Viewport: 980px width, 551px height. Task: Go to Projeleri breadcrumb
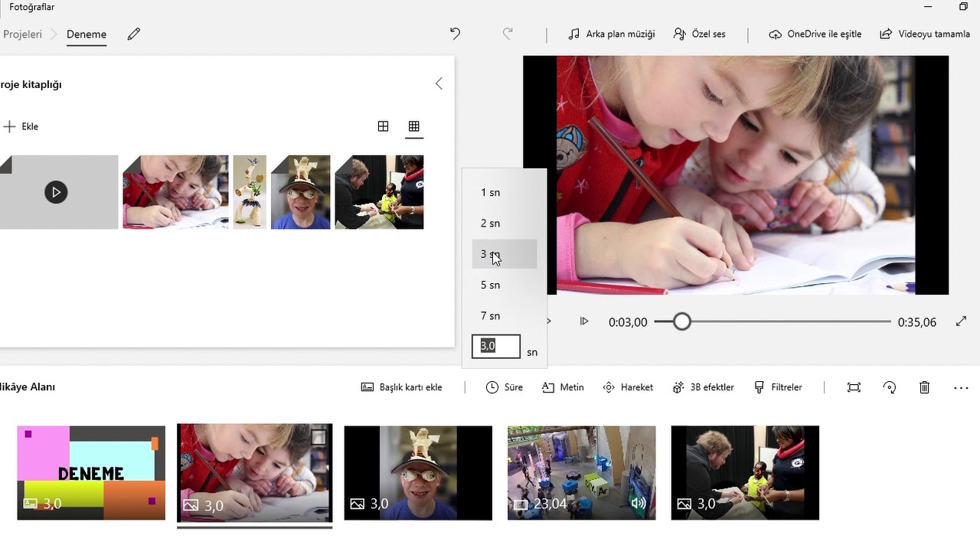pyautogui.click(x=22, y=34)
